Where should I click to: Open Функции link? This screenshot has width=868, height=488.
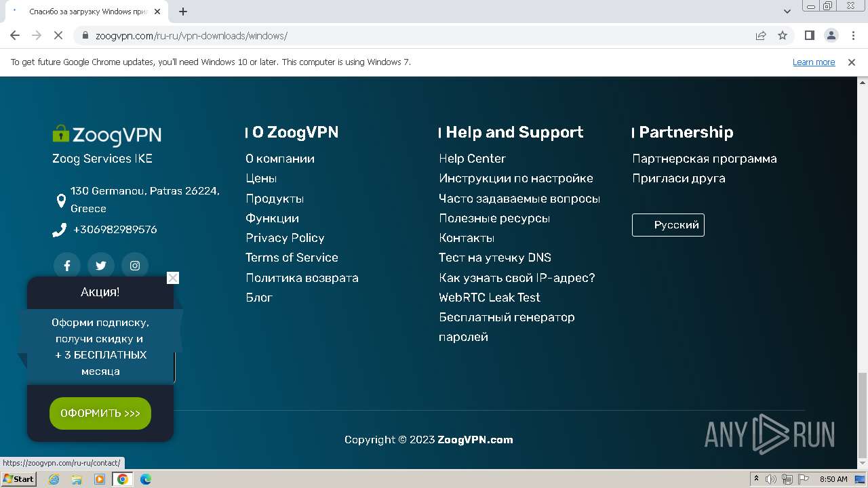point(272,218)
